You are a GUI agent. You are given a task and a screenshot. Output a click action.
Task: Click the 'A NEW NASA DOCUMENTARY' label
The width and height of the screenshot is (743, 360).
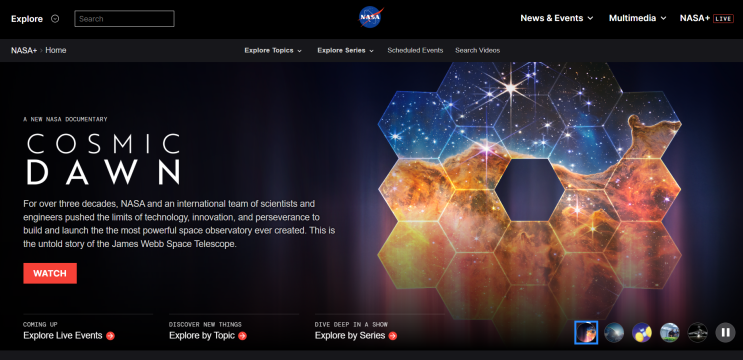click(x=65, y=119)
